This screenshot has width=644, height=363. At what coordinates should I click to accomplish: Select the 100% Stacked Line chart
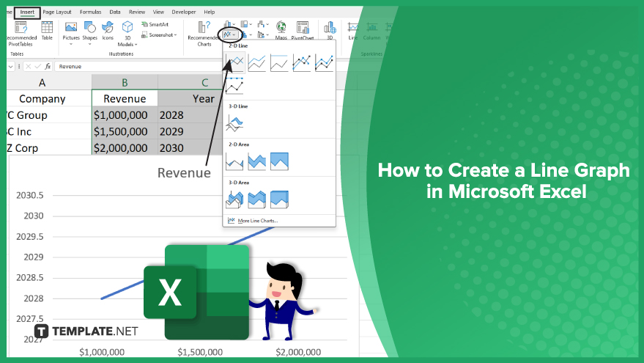(x=279, y=62)
